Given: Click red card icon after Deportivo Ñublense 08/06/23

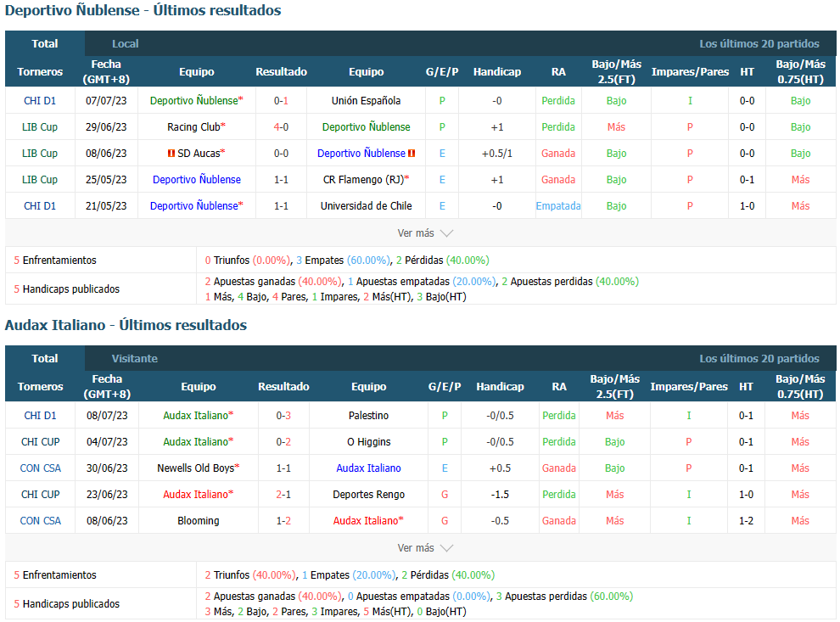Looking at the screenshot, I should pos(412,154).
